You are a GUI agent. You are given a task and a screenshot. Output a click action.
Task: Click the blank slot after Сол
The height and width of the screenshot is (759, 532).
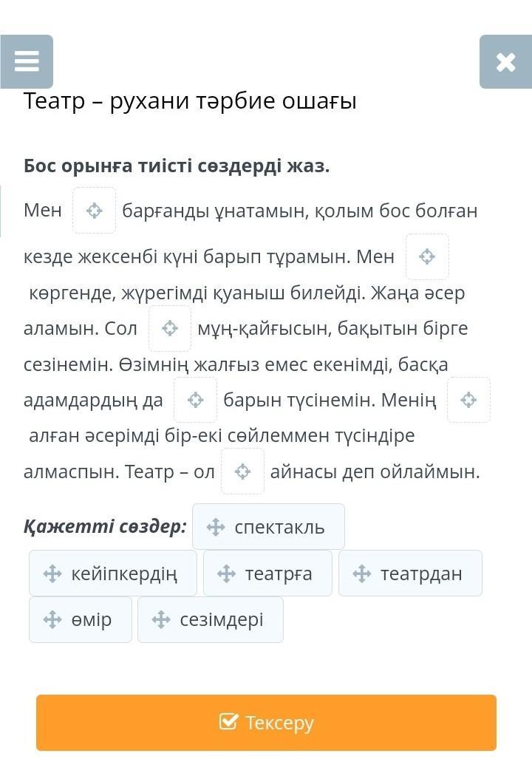(x=170, y=328)
